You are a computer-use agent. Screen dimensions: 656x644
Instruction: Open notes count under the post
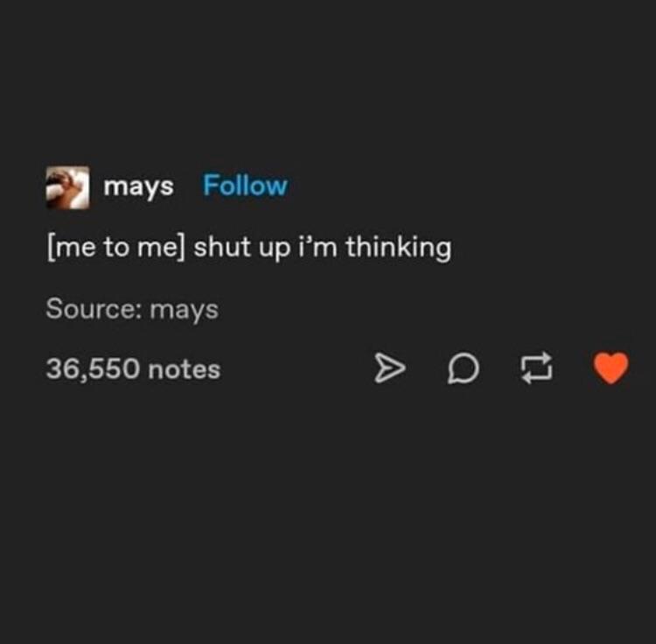[x=133, y=369]
